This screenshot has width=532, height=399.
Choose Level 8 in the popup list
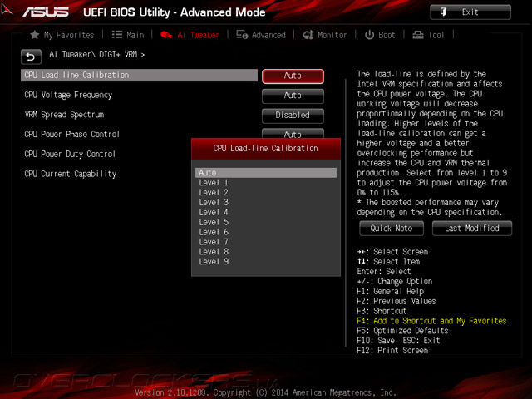(x=266, y=251)
